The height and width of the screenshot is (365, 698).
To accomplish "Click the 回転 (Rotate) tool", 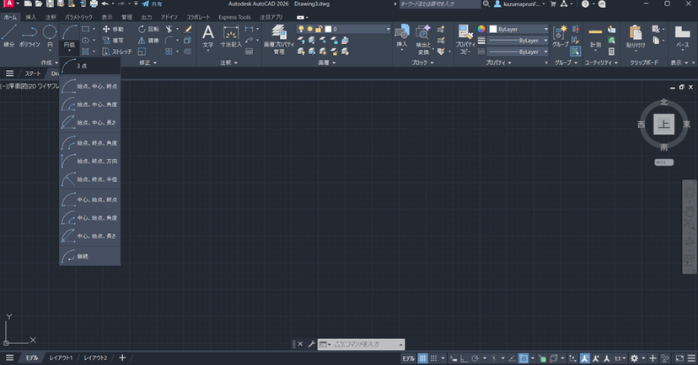I will tap(148, 29).
